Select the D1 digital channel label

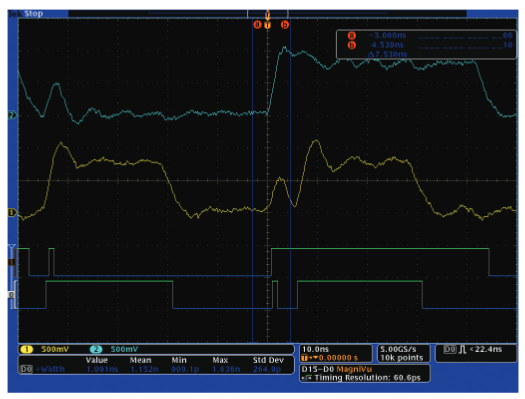[11, 262]
